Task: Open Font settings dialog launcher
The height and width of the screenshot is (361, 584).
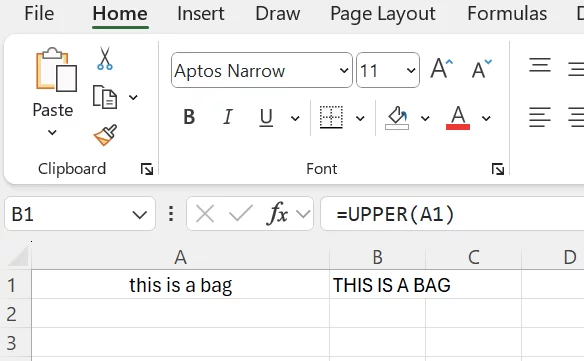Action: (498, 169)
